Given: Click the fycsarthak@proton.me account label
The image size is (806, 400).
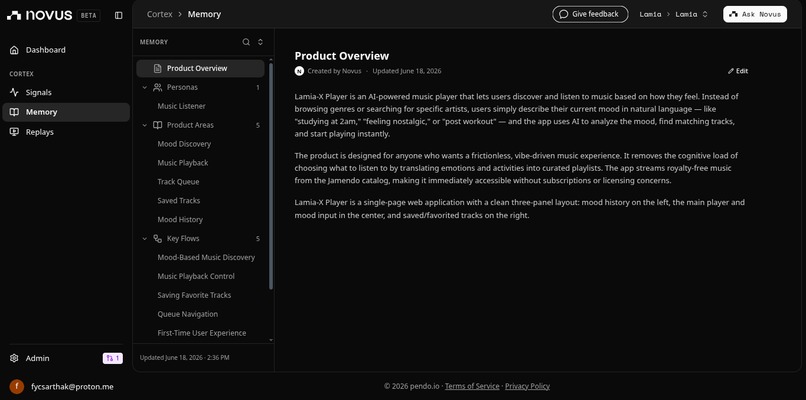Looking at the screenshot, I should coord(72,387).
